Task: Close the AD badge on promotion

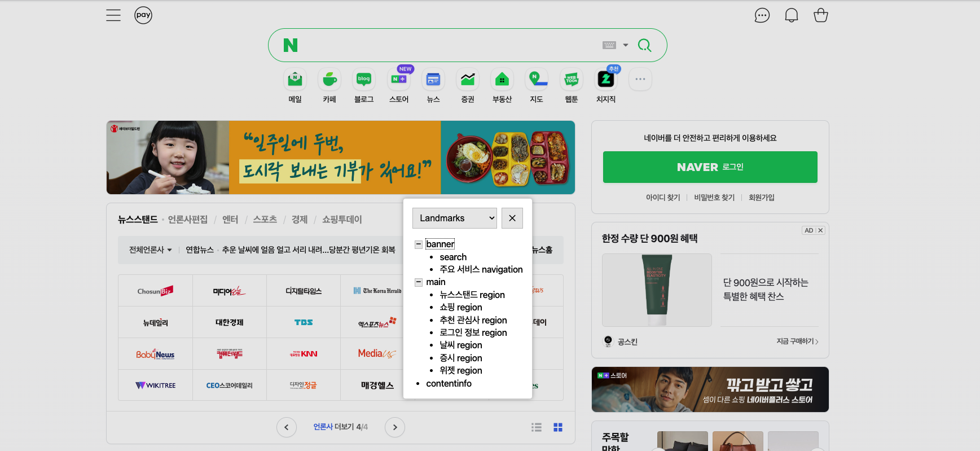Action: point(821,230)
